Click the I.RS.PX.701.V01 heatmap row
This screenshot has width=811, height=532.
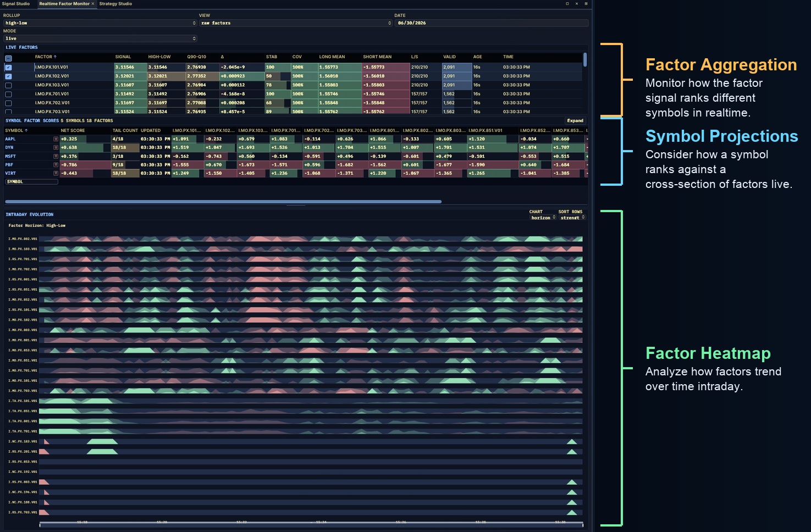click(311, 259)
